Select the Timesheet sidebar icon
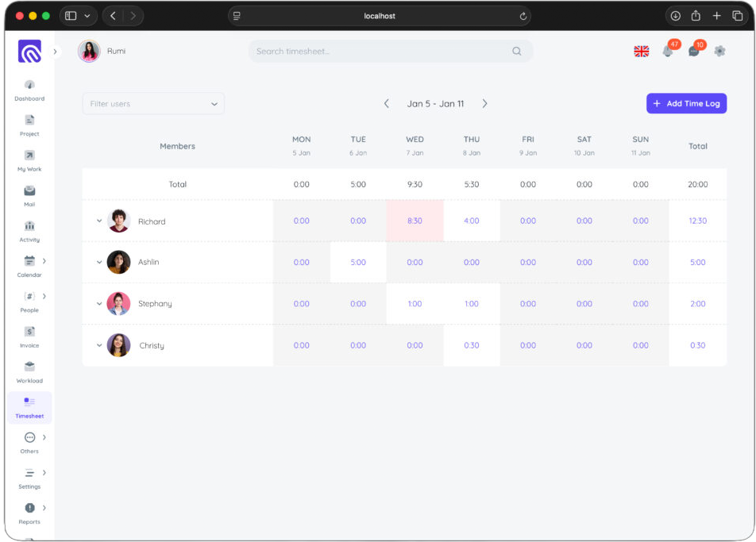 29,402
